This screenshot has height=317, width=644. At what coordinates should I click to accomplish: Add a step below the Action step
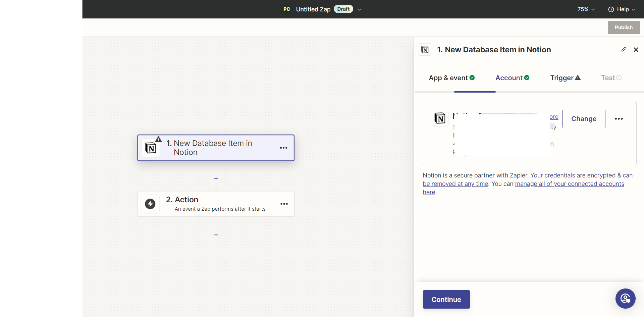(216, 235)
